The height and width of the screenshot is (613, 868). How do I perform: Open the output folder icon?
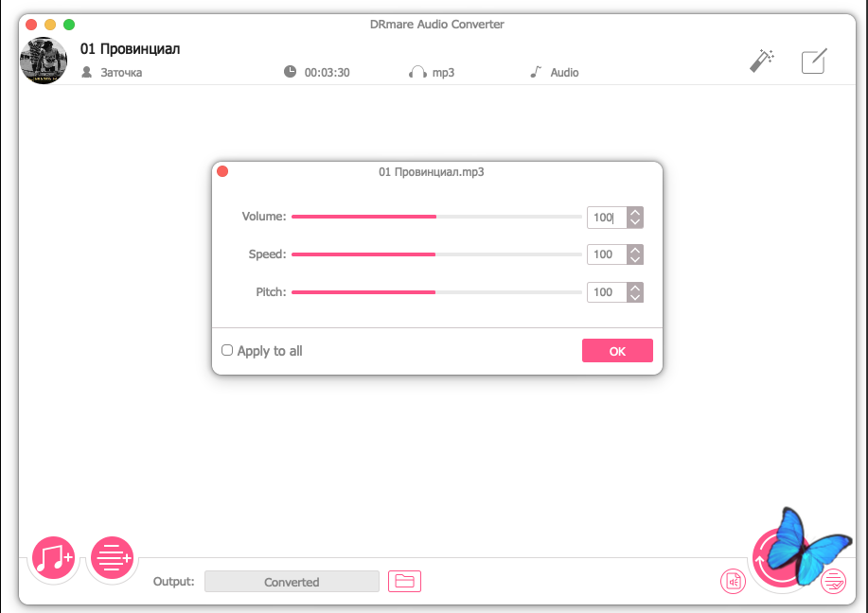point(404,582)
